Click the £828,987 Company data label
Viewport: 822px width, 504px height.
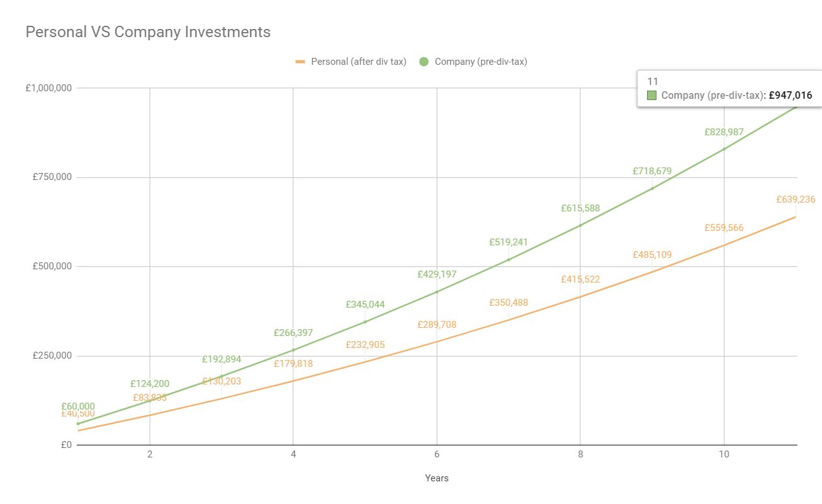click(x=724, y=132)
